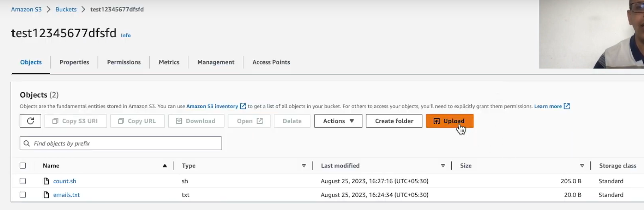Click the 16:24:34 last modified date cell

(x=374, y=195)
